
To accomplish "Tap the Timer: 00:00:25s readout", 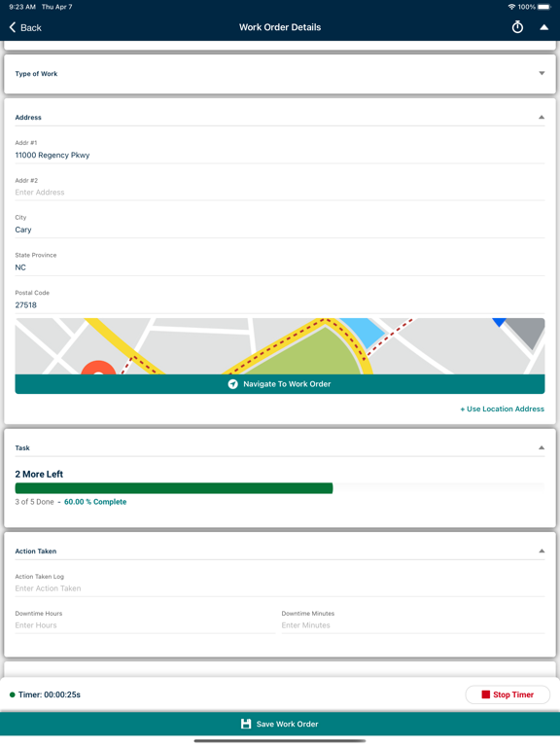I will (x=50, y=694).
